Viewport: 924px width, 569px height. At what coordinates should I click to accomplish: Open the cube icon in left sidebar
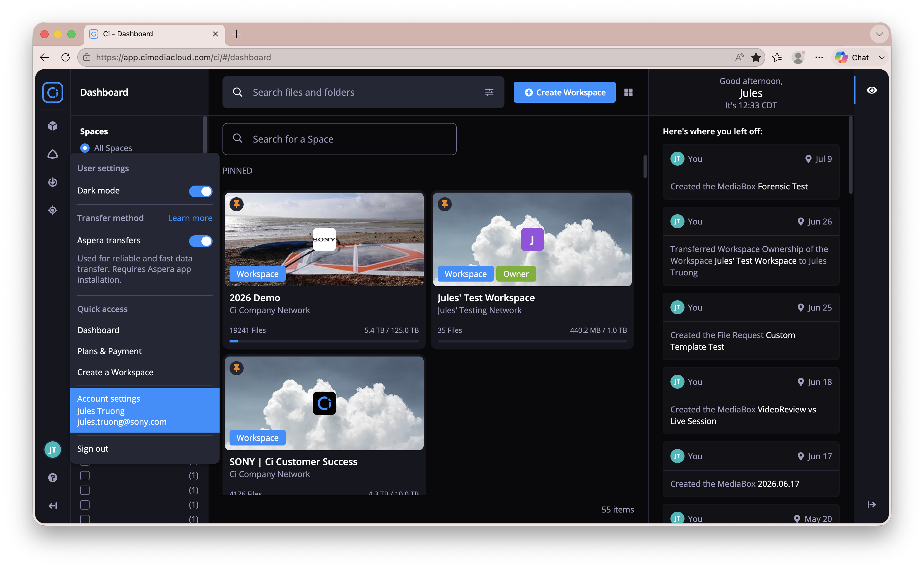(x=53, y=126)
